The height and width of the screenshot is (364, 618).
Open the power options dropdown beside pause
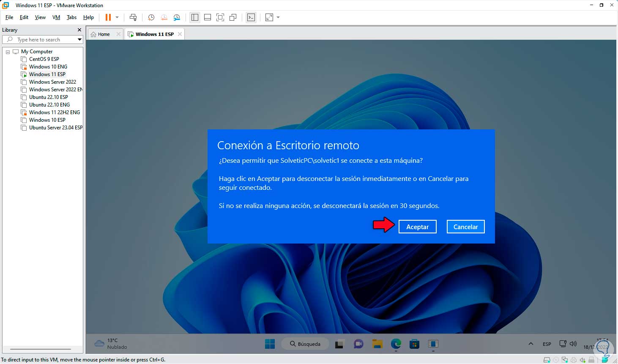tap(117, 17)
